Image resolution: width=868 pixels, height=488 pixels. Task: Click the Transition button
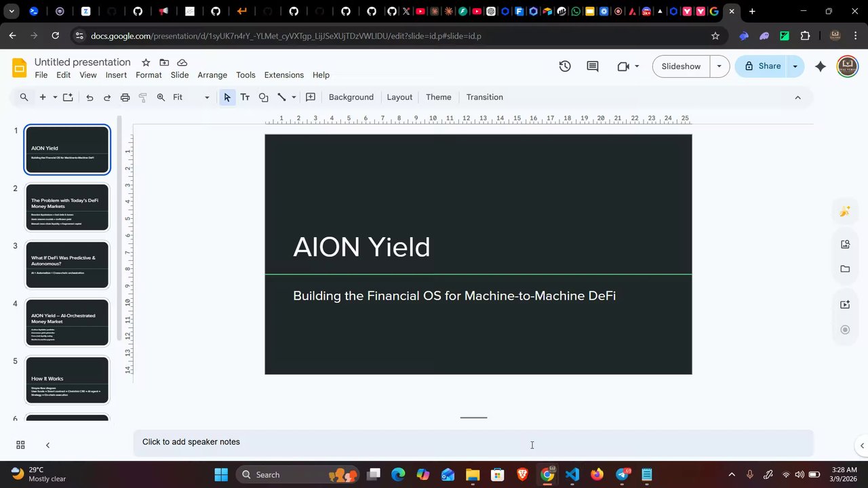click(485, 98)
